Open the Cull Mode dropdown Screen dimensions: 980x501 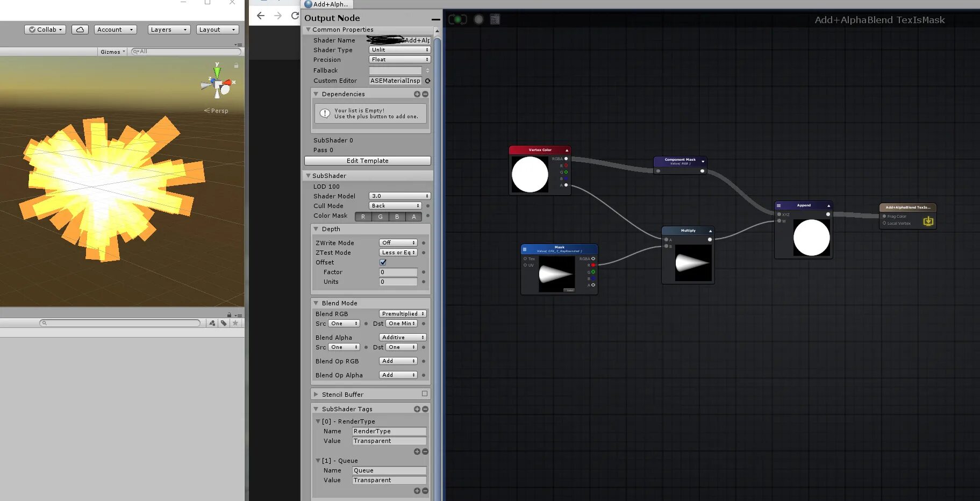395,206
